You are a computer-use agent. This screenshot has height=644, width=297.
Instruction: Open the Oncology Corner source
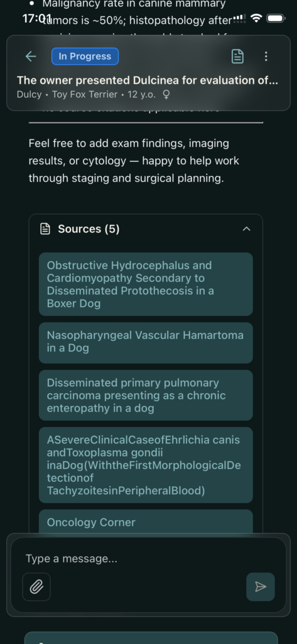(x=146, y=521)
